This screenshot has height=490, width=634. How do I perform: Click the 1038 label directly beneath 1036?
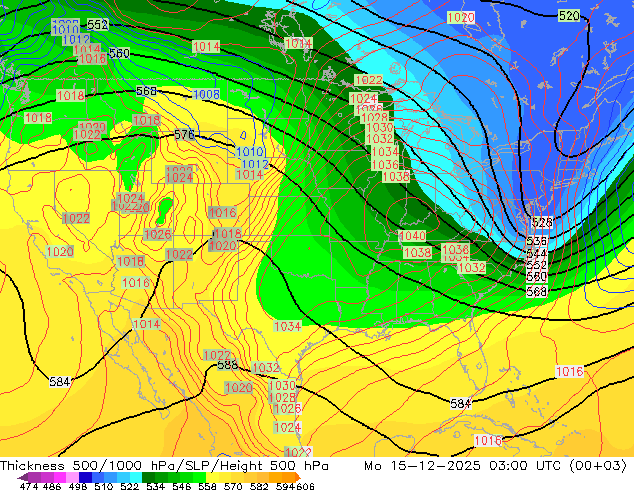click(x=396, y=176)
